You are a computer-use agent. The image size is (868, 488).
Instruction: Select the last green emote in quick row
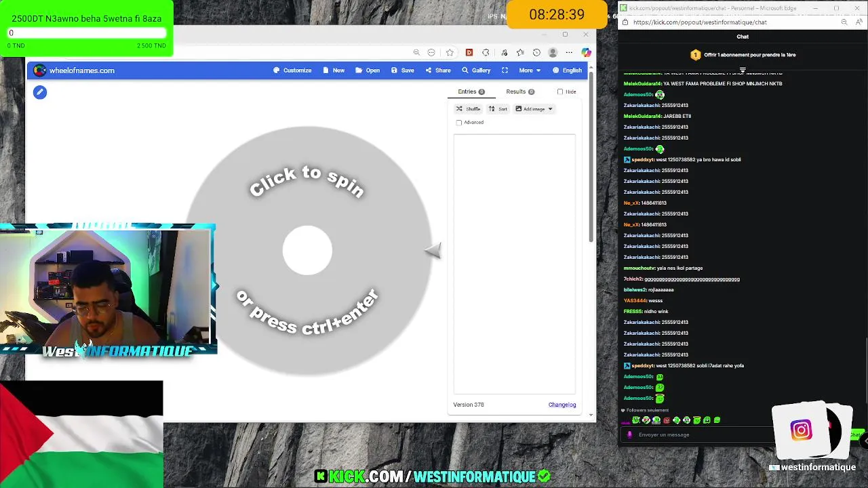pos(717,420)
